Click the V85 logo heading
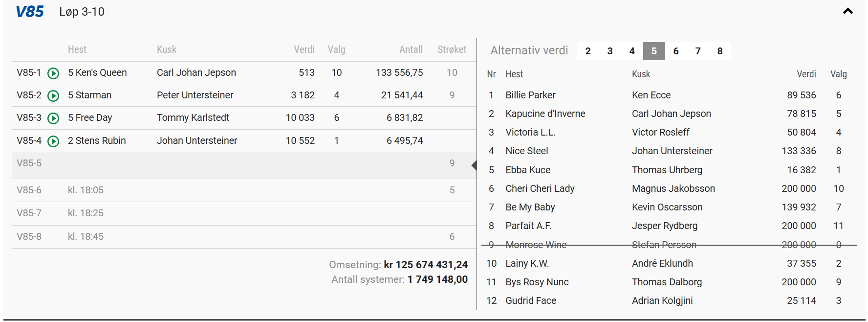 (30, 12)
